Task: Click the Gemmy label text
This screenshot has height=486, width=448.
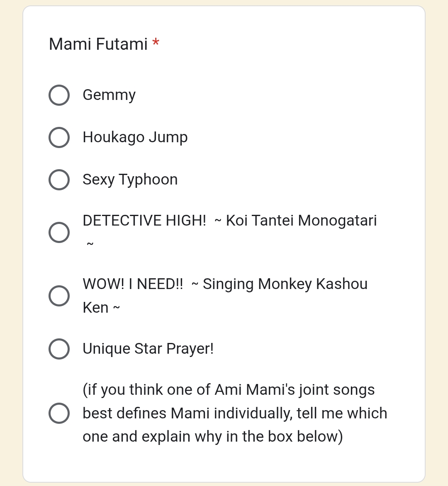Action: coord(109,95)
